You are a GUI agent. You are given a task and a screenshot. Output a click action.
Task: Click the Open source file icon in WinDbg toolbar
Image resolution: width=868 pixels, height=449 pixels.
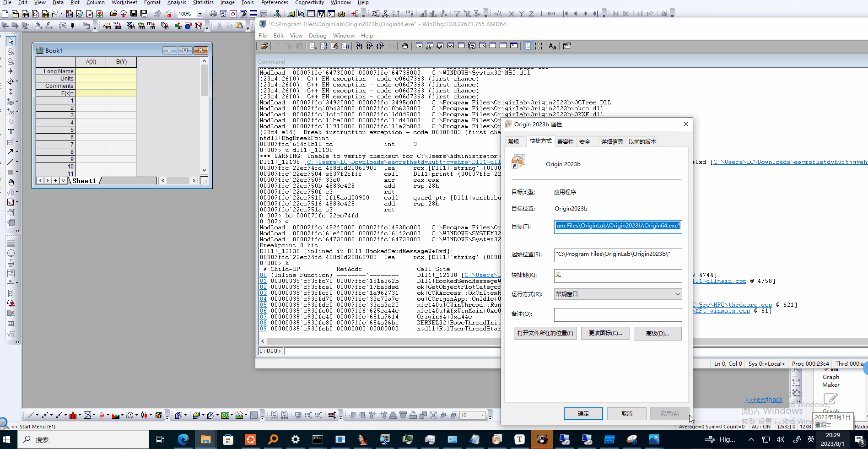click(264, 46)
